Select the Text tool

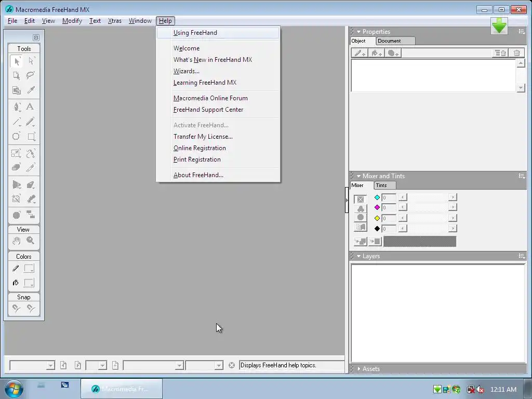point(30,107)
